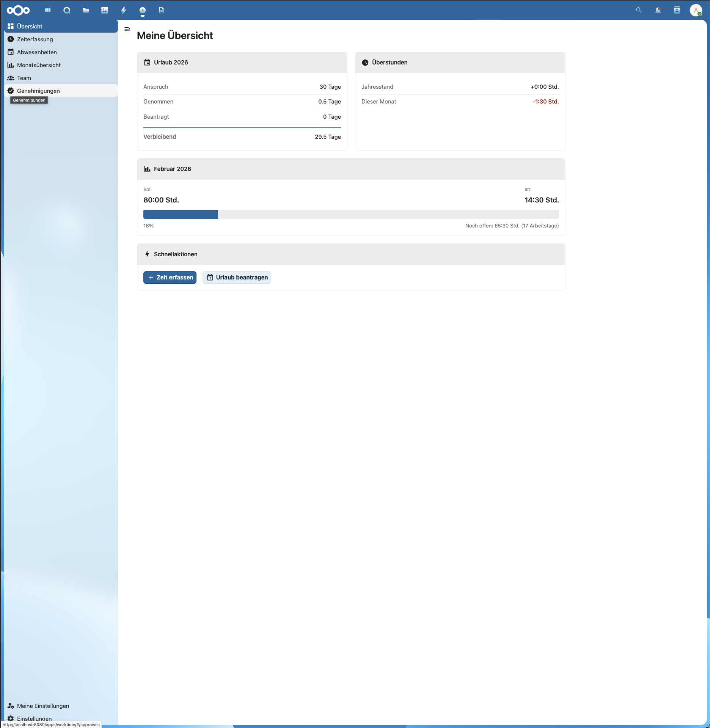Click the Urlaub beantragen button
This screenshot has height=728, width=710.
point(236,277)
